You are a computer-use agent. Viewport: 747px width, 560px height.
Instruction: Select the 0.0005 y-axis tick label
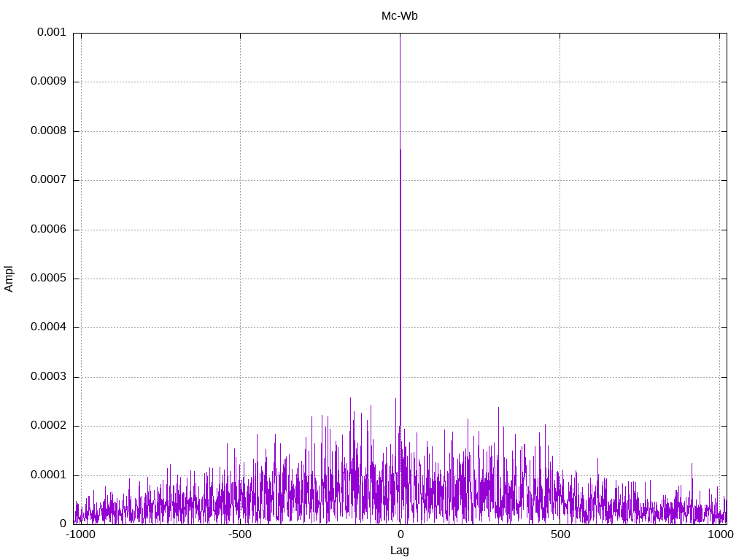click(x=48, y=279)
